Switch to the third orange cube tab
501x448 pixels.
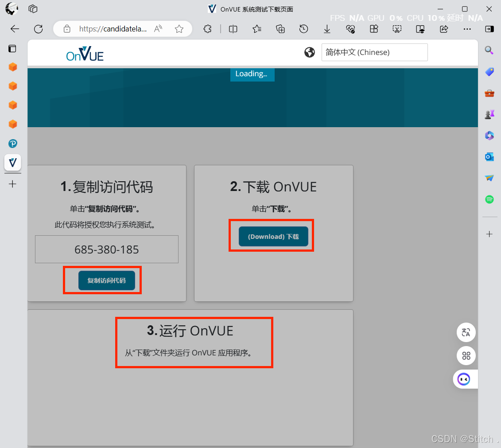tap(12, 105)
